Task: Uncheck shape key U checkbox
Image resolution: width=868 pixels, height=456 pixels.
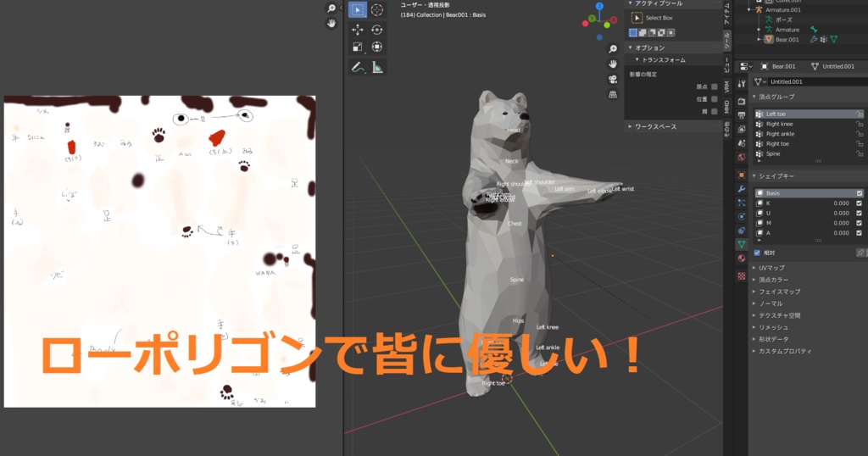Action: pyautogui.click(x=860, y=213)
